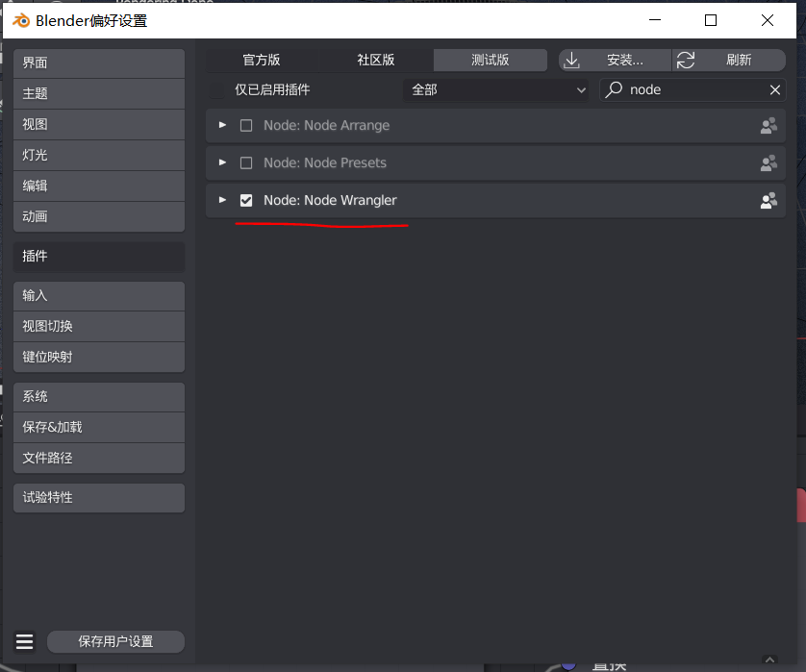Open the user community icon for Node Wrangler
The width and height of the screenshot is (806, 672).
pyautogui.click(x=768, y=200)
